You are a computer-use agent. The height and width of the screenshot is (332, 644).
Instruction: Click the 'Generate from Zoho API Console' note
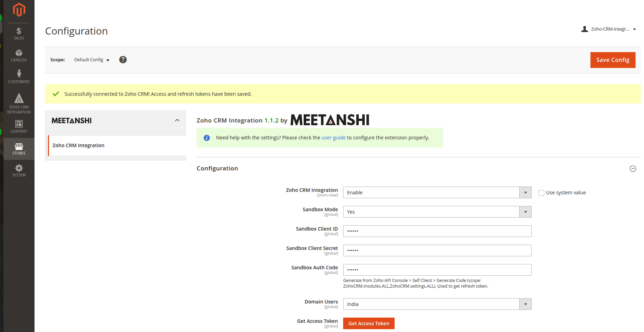[416, 283]
